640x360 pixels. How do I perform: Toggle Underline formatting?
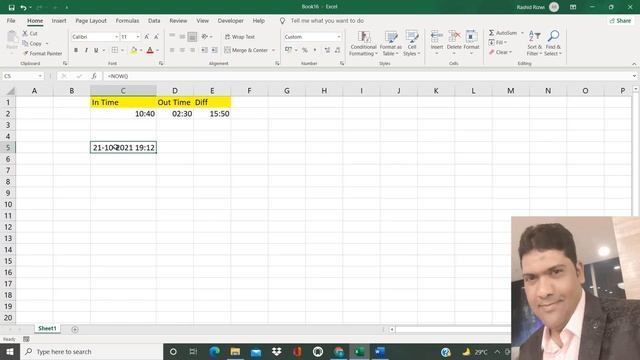pos(96,50)
